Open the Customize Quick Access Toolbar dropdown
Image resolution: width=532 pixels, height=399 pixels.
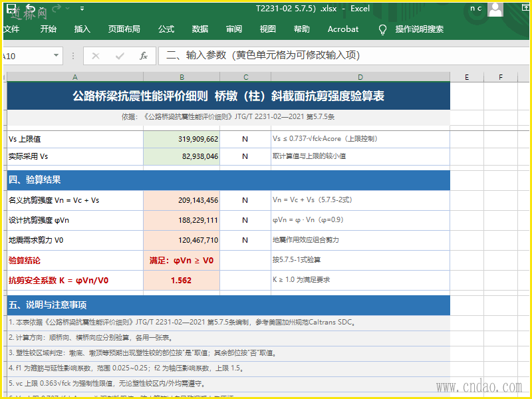coord(82,9)
